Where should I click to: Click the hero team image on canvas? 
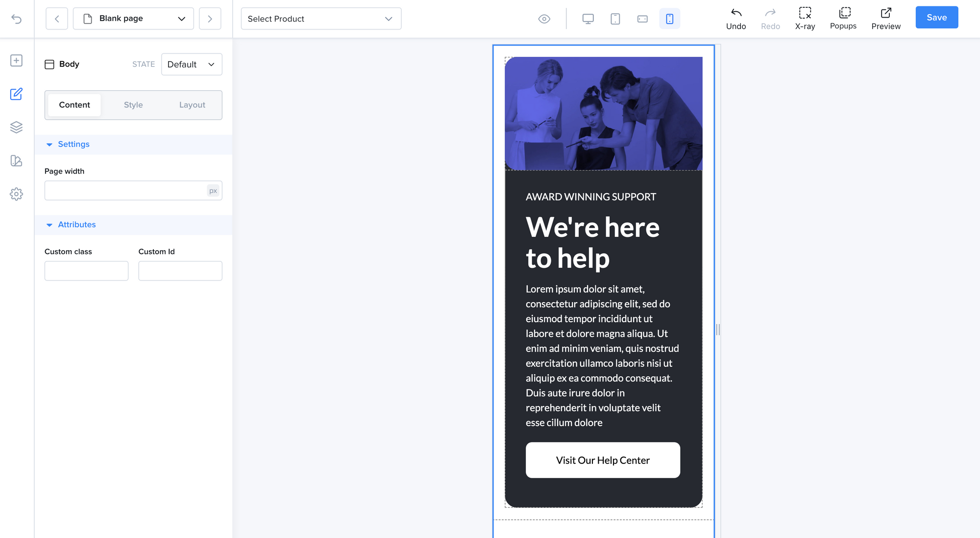(604, 114)
